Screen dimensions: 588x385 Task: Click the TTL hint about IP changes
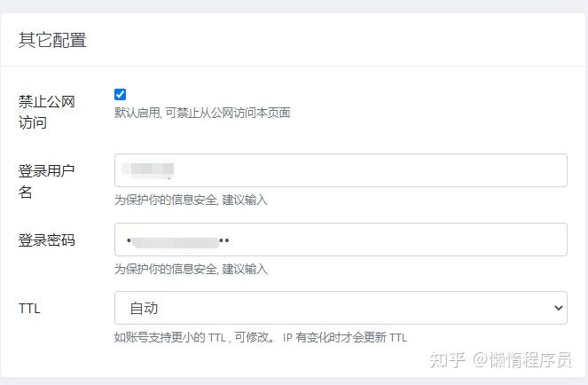pyautogui.click(x=261, y=337)
